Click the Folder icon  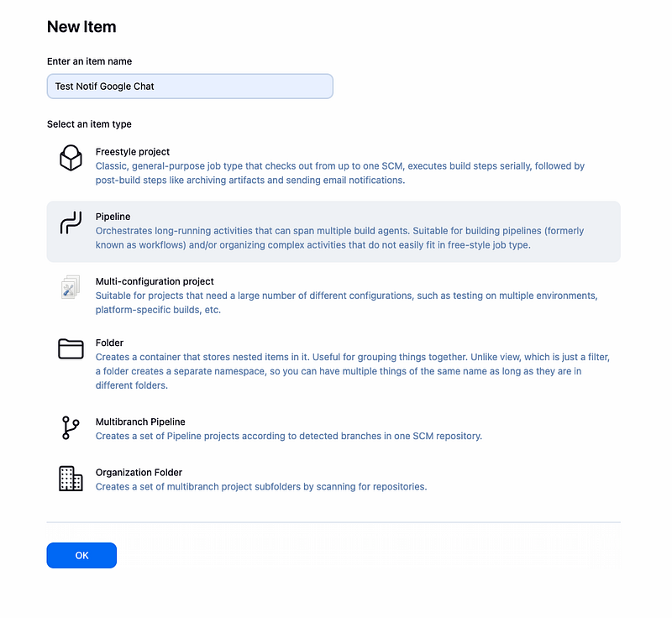point(71,348)
